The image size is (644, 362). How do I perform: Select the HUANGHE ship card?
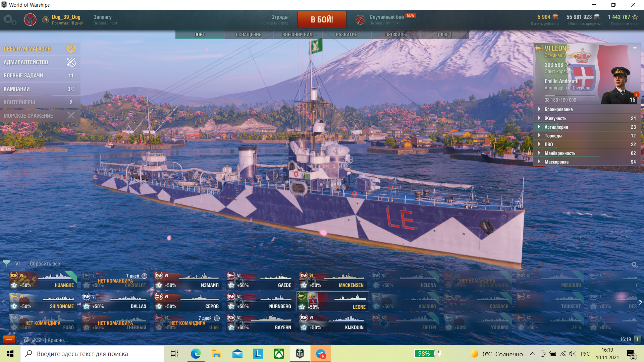[43, 280]
